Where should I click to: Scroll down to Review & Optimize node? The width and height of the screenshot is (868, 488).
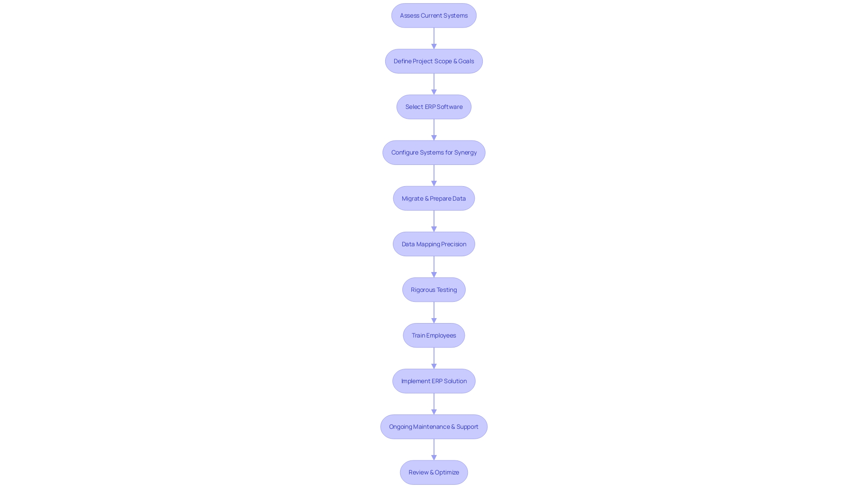click(x=434, y=472)
